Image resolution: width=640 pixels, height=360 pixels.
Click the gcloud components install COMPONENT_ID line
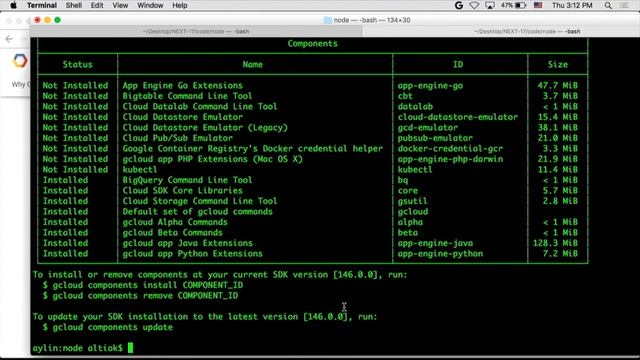pos(142,285)
